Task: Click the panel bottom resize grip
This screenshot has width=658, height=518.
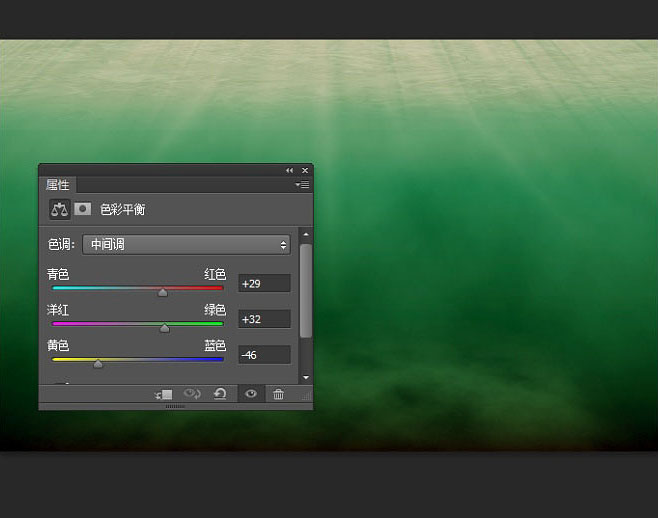Action: [175, 407]
